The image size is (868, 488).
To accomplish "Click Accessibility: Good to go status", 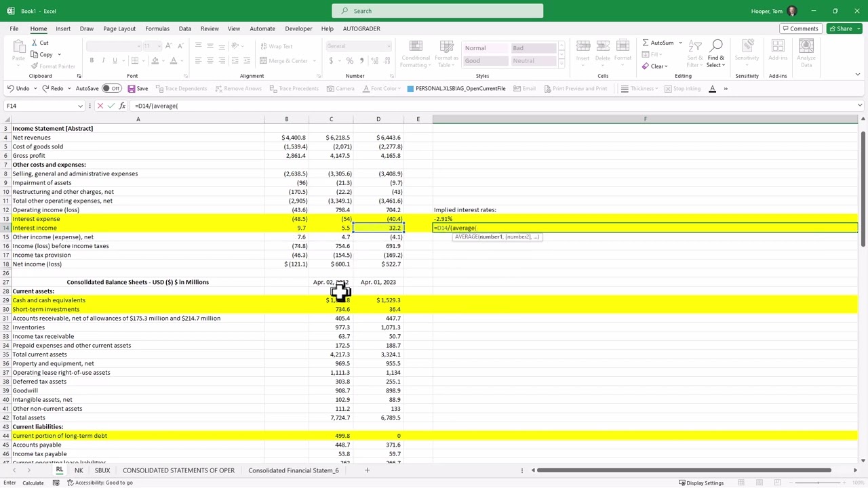I will (100, 483).
